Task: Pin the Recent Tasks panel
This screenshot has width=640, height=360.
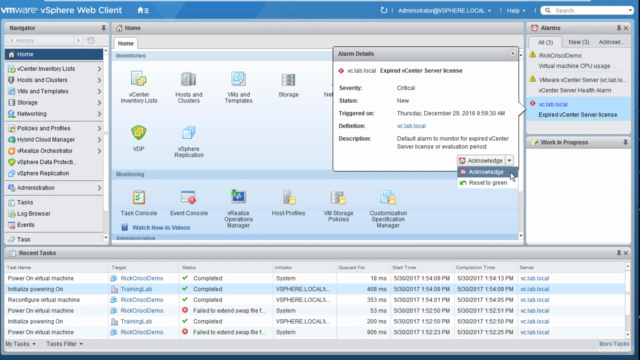Action: pos(619,253)
